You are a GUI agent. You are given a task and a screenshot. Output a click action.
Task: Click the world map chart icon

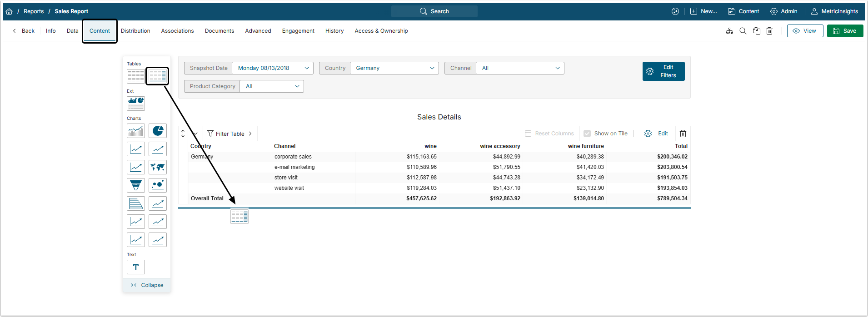click(158, 167)
